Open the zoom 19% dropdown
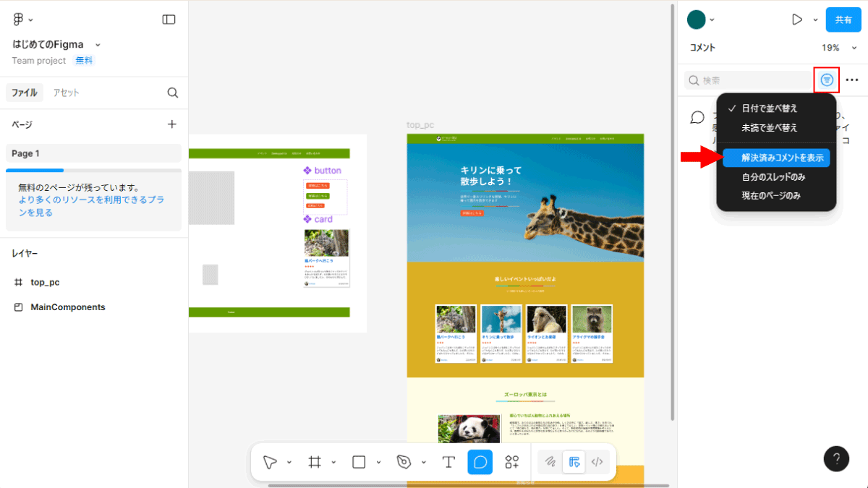The height and width of the screenshot is (488, 868). 839,48
